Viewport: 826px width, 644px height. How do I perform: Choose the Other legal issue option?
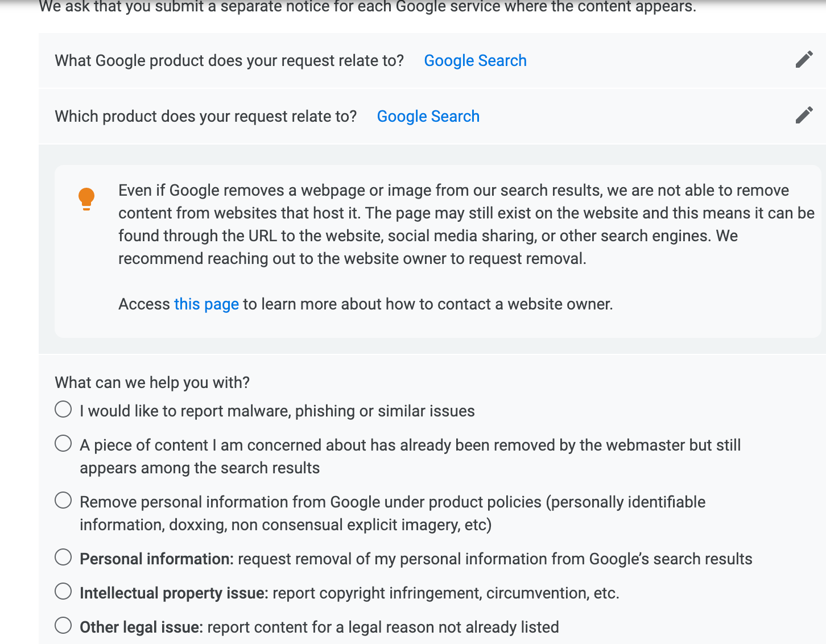coord(63,625)
